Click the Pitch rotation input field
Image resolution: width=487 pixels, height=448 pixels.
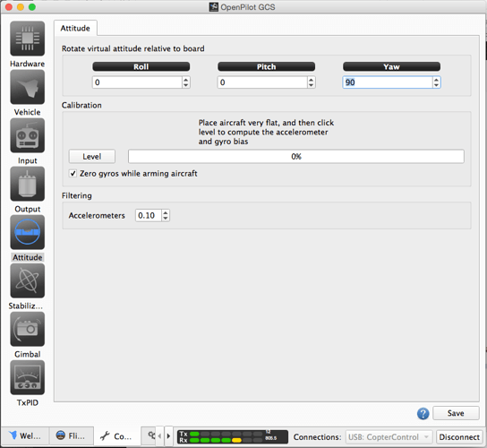(262, 82)
